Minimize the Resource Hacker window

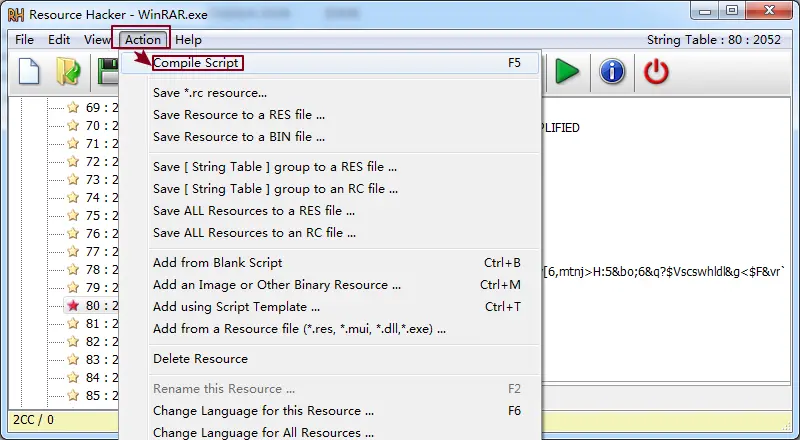coord(705,10)
